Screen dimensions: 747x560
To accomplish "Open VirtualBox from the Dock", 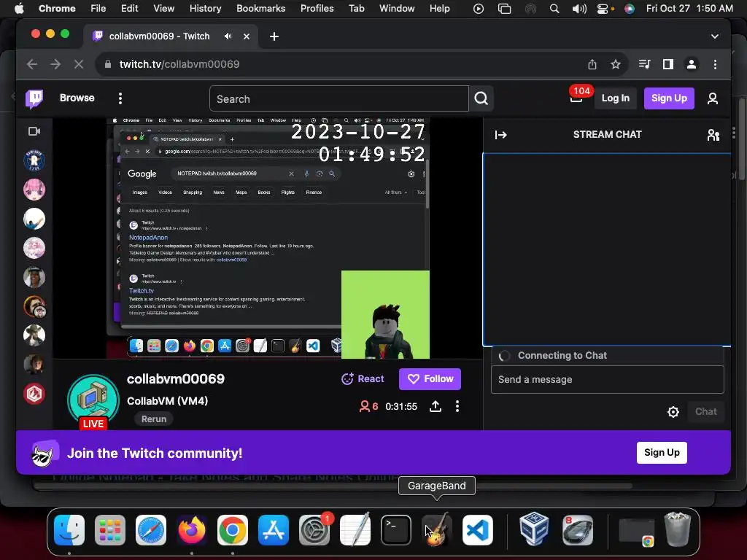I will click(533, 530).
